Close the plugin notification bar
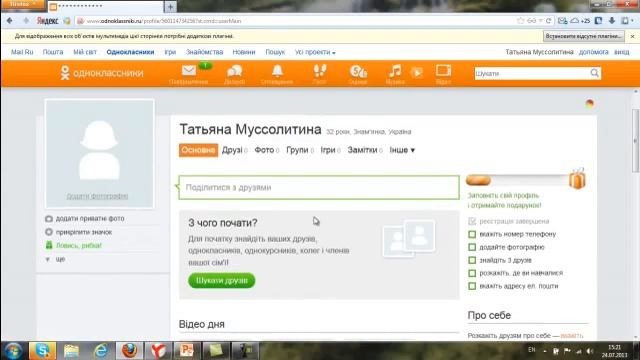 tap(633, 36)
